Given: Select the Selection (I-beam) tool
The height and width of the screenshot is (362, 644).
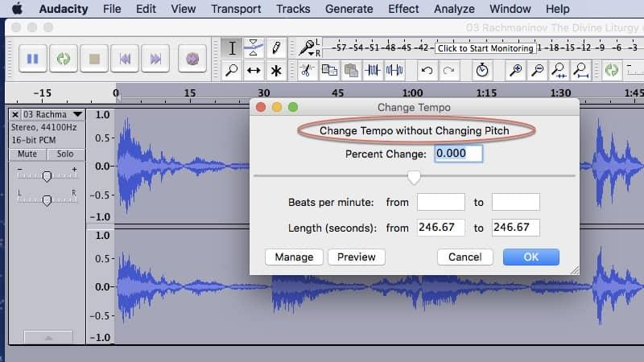Looking at the screenshot, I should click(x=232, y=48).
